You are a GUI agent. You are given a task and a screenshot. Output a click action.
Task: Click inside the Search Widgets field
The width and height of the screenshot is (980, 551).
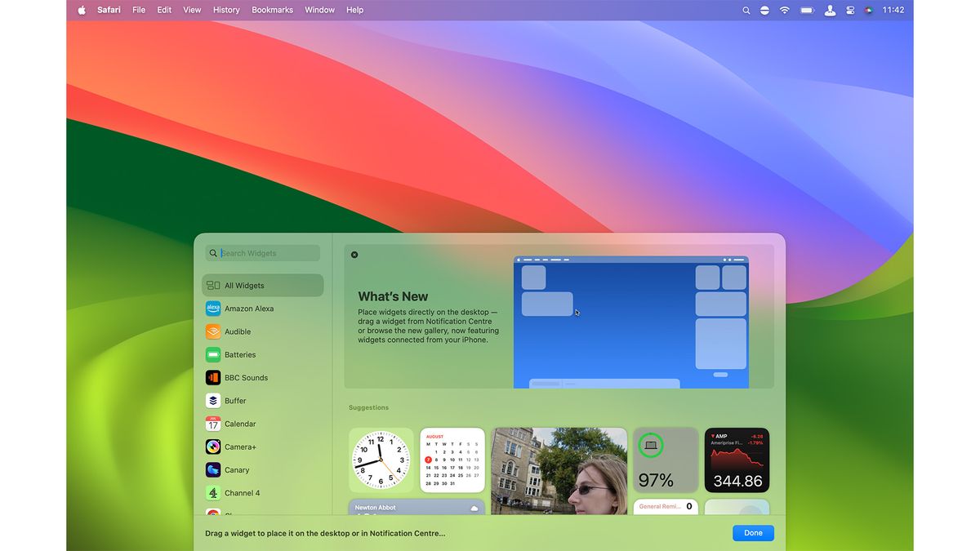point(262,253)
